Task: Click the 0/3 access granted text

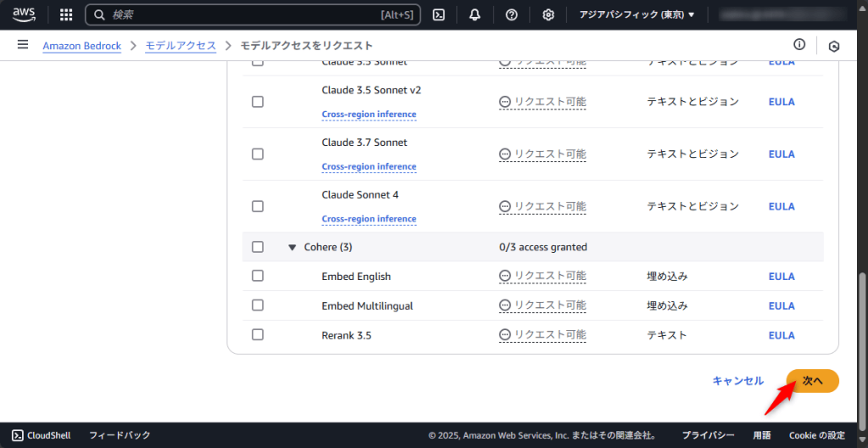Action: tap(543, 247)
